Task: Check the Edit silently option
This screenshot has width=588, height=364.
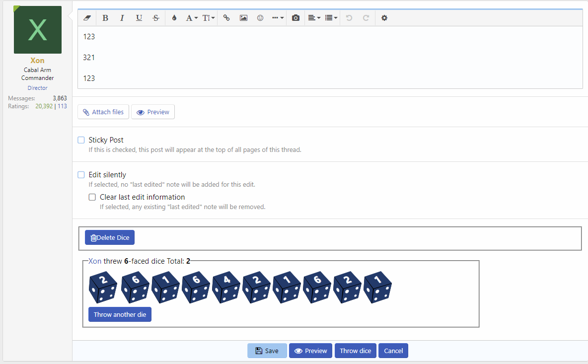Action: pos(81,175)
